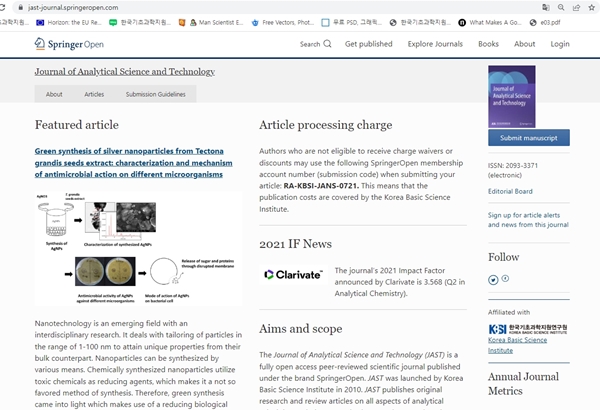Open the Editorial Board link

tap(510, 191)
